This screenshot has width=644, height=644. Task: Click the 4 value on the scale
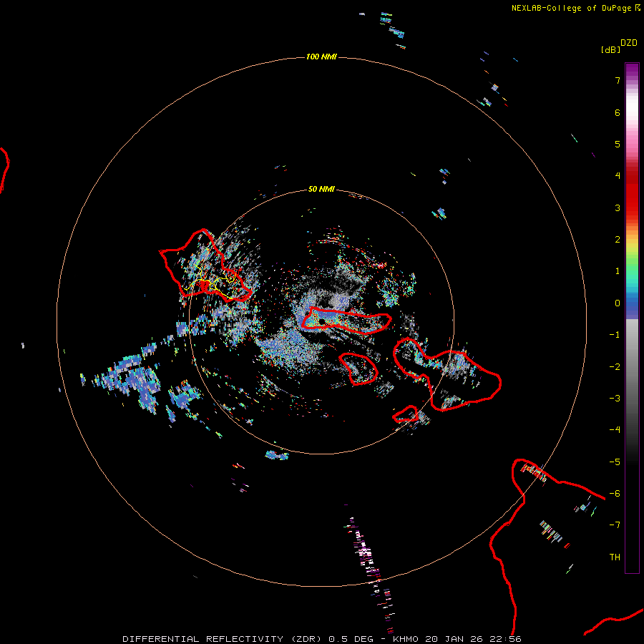pyautogui.click(x=618, y=176)
